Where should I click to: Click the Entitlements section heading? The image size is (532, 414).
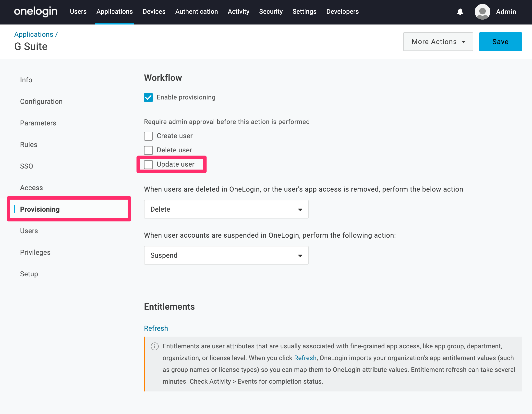(169, 307)
